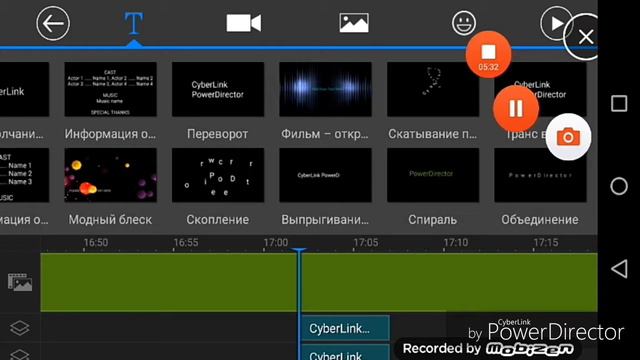Viewport: 640px width, 360px height.
Task: Tap the main video track icon
Action: point(20,282)
